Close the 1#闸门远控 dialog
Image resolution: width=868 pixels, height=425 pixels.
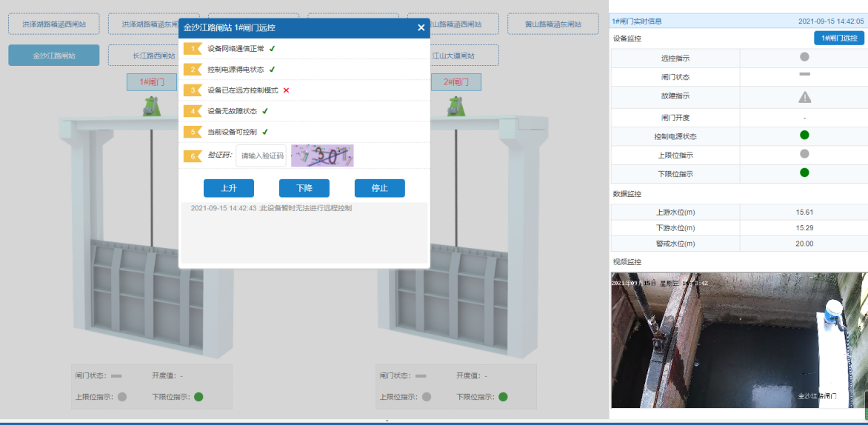coord(421,27)
